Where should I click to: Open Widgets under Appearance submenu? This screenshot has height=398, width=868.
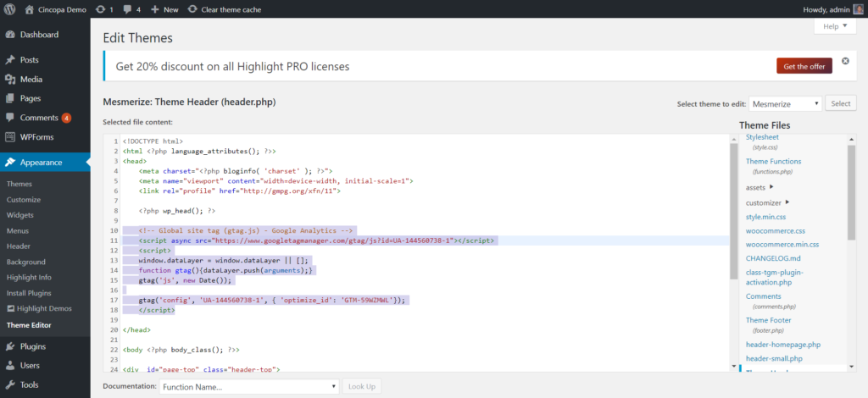[20, 215]
